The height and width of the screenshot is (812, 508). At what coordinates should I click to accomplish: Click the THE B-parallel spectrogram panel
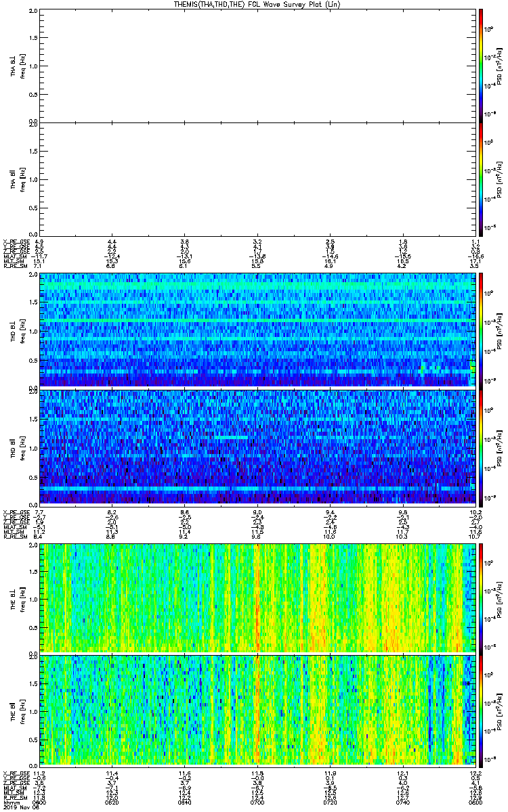pyautogui.click(x=257, y=710)
